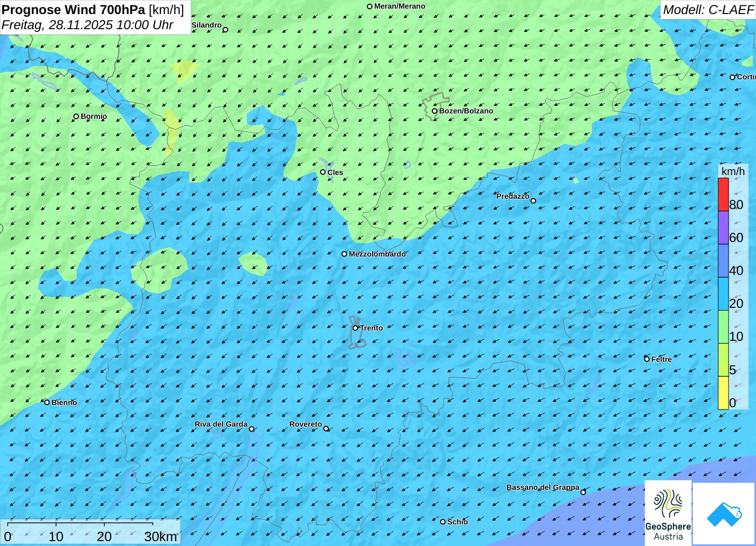This screenshot has width=756, height=546.
Task: Click the Rovereto city marker
Action: [x=326, y=429]
